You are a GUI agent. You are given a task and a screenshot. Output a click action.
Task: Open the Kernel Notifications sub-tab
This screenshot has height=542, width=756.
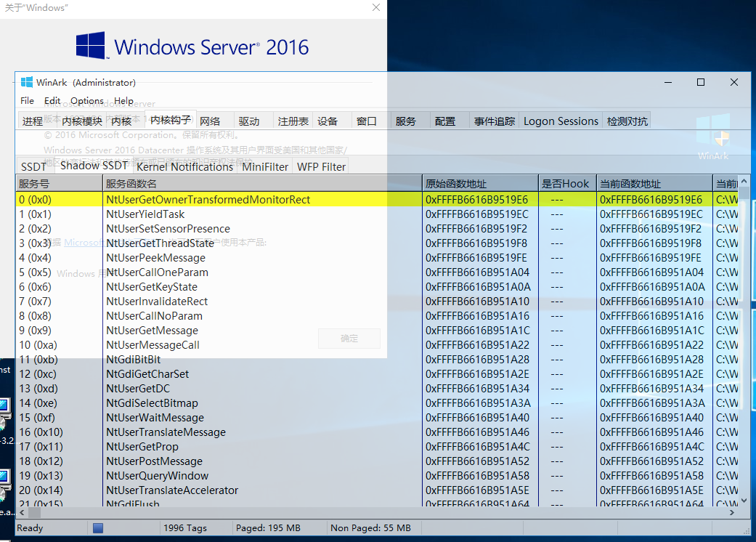184,167
